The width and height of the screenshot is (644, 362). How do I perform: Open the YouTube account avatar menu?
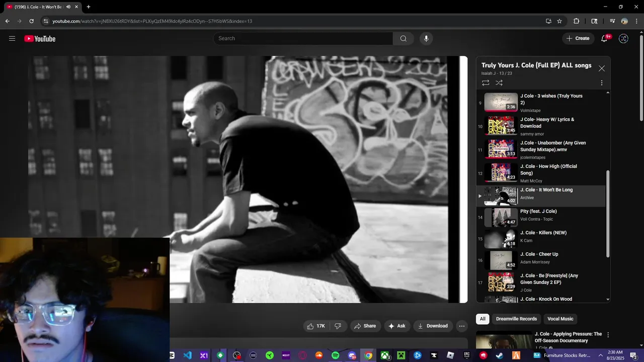[x=623, y=39]
